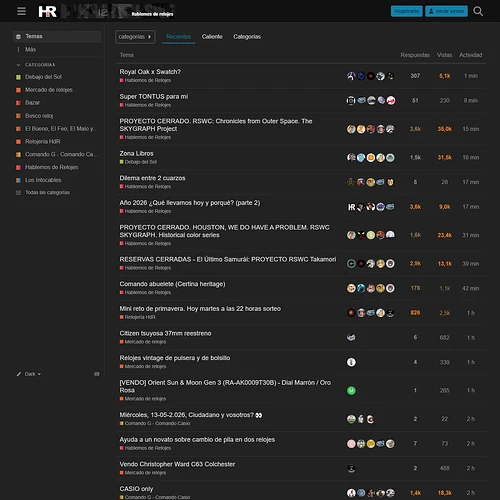Open Todas las categorías list

(x=48, y=192)
